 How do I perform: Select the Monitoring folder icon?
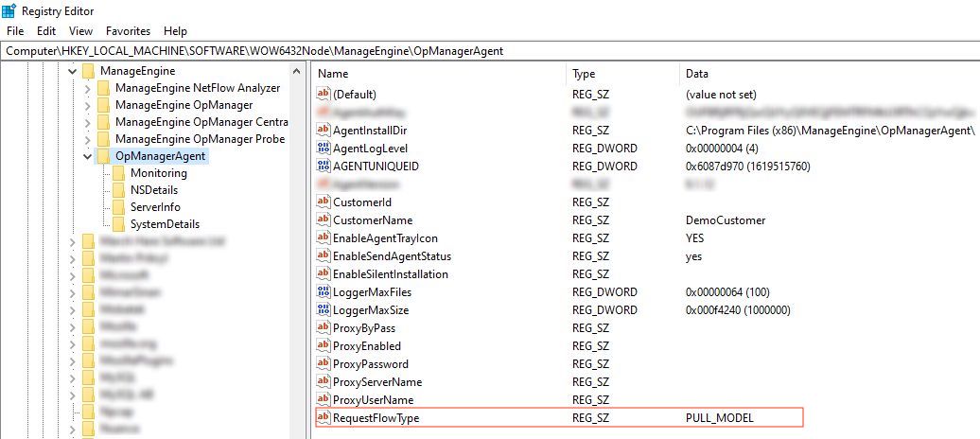point(119,173)
